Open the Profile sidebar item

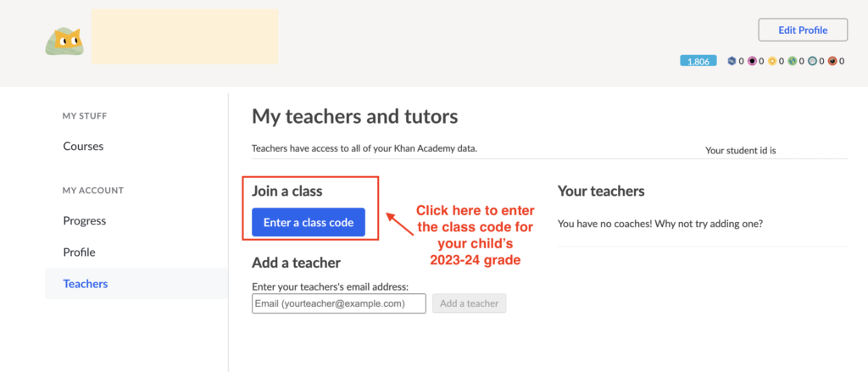pyautogui.click(x=79, y=253)
